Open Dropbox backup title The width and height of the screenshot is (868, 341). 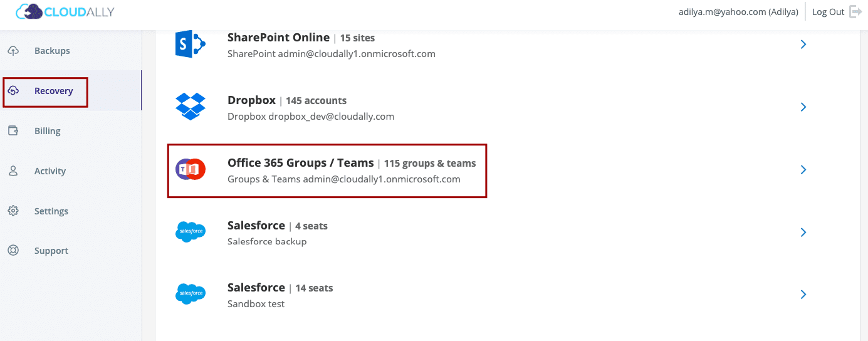(x=251, y=100)
